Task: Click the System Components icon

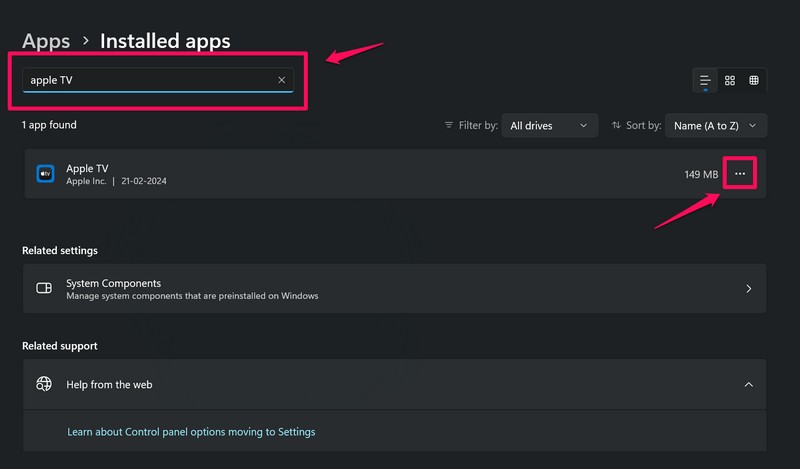Action: pos(44,288)
